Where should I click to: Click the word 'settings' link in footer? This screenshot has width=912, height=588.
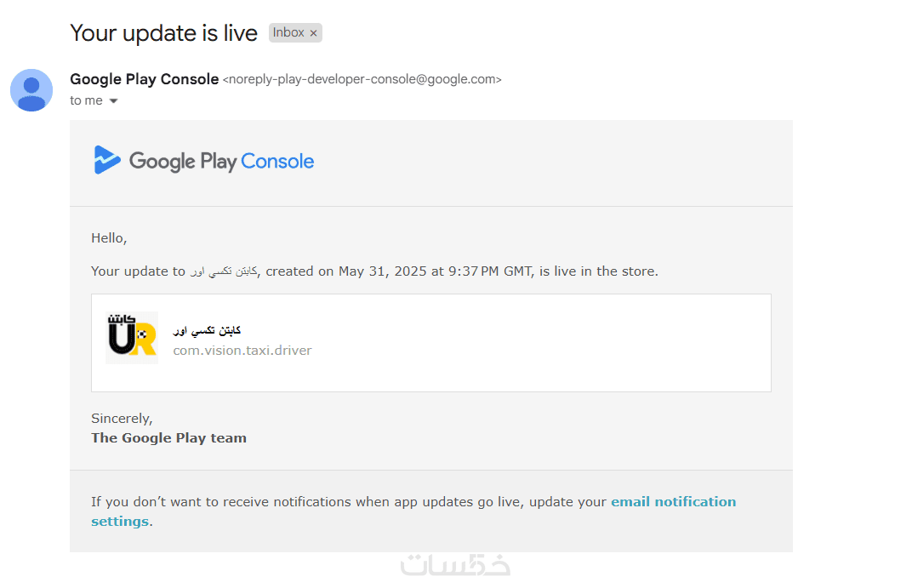pos(120,522)
